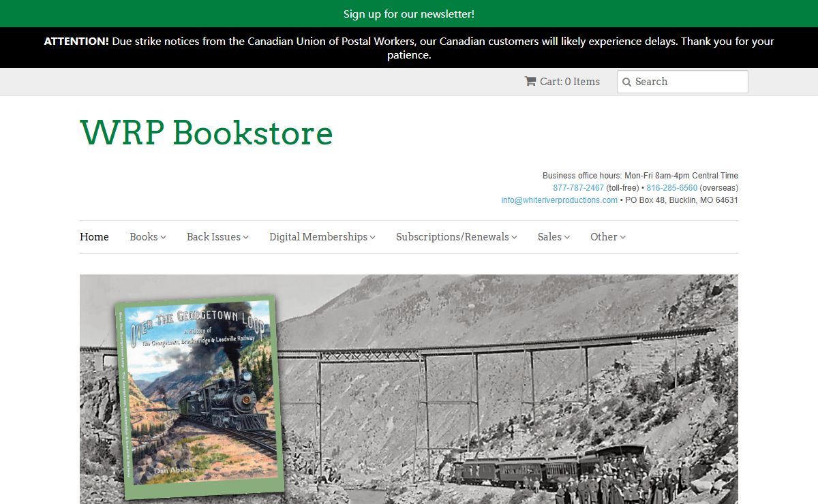Focus the Search input field

[x=682, y=82]
